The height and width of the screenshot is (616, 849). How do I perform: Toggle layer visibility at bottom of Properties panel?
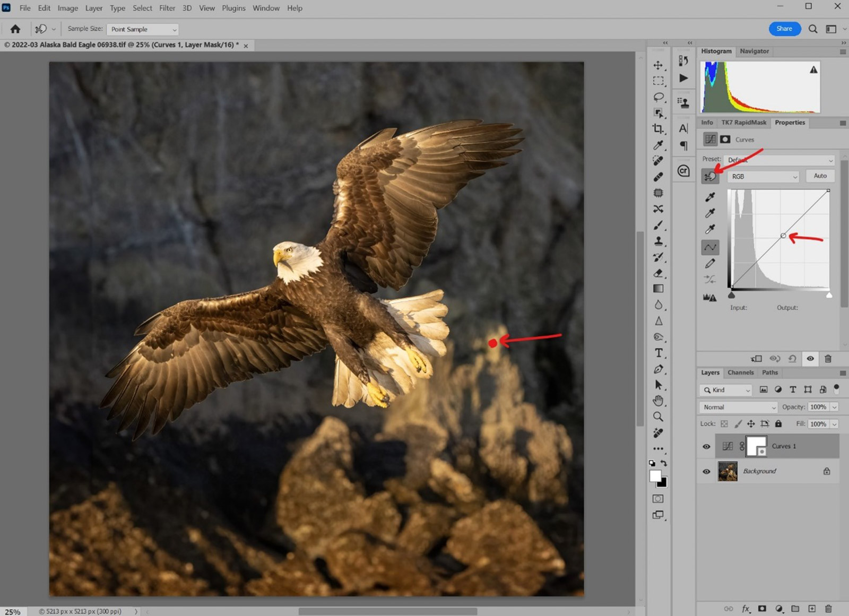tap(810, 359)
